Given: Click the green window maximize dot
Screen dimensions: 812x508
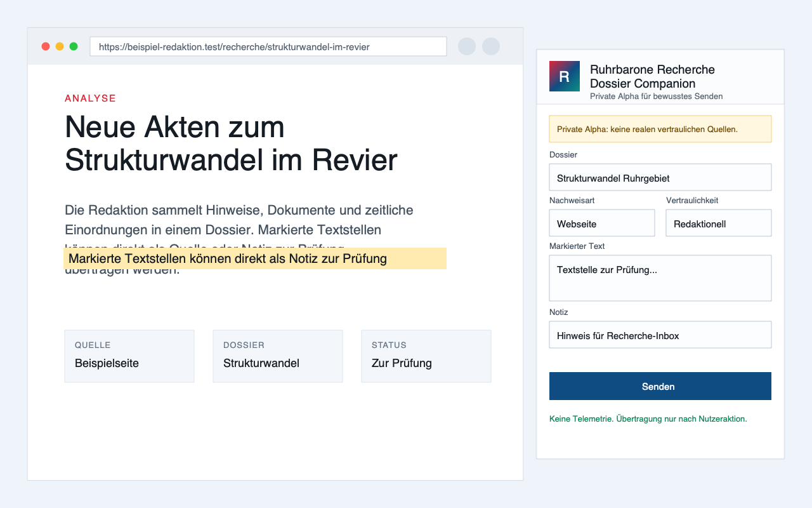Looking at the screenshot, I should [74, 46].
